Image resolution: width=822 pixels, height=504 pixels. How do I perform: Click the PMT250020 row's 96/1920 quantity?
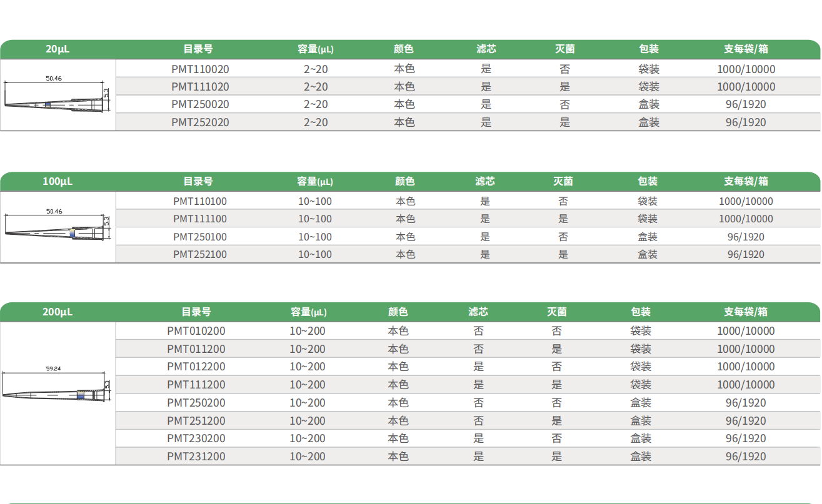coord(746,105)
